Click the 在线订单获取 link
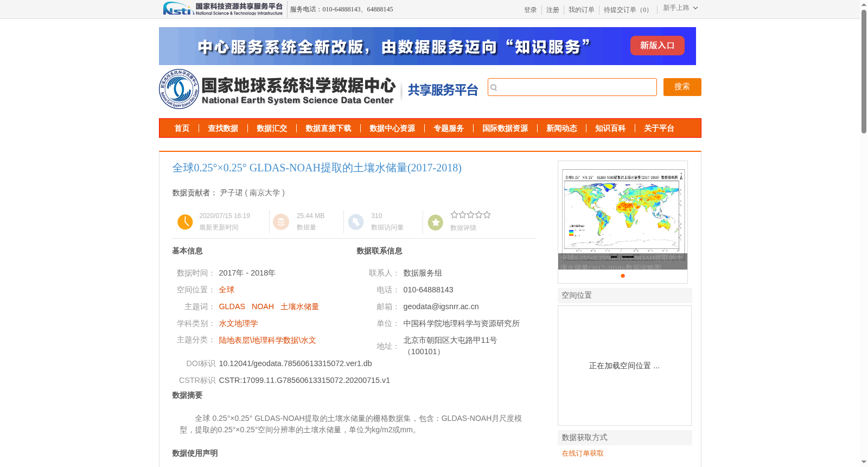The image size is (868, 467). [583, 453]
